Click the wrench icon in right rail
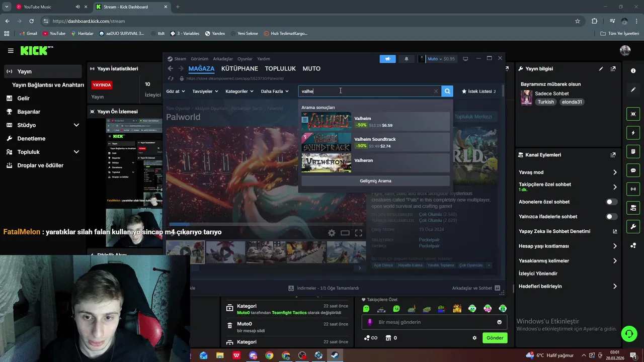 (x=633, y=227)
